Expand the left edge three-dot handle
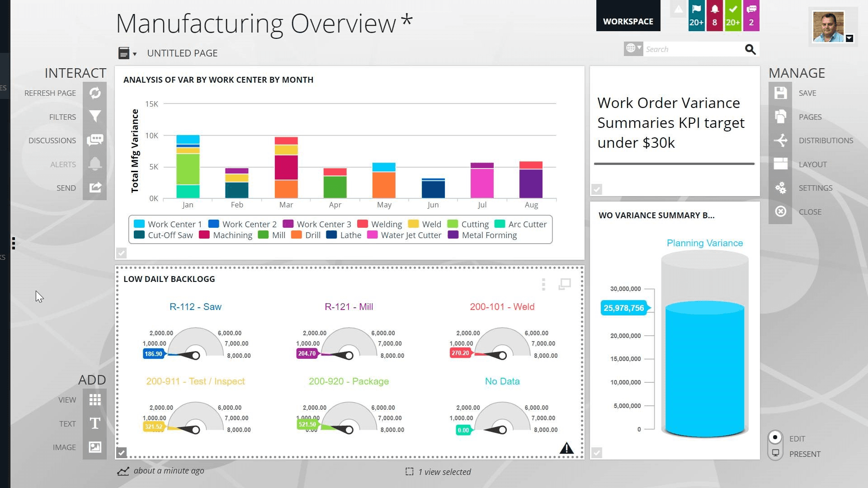The image size is (868, 488). [x=14, y=243]
